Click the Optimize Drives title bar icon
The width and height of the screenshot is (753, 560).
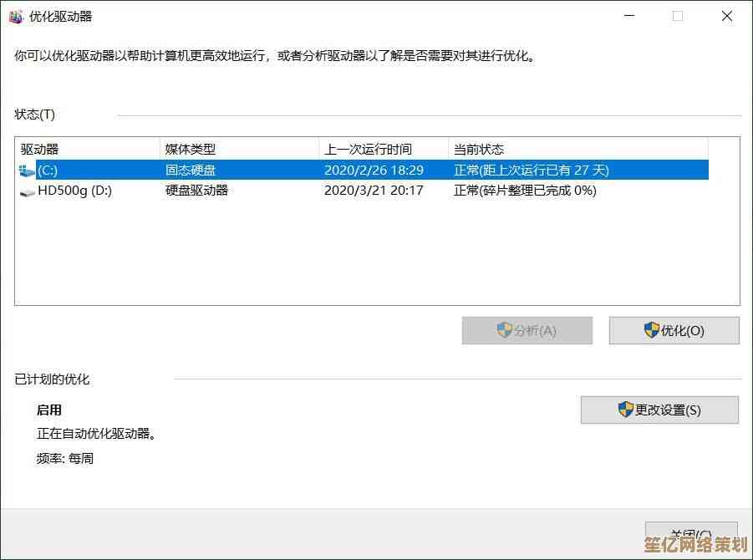[16, 16]
